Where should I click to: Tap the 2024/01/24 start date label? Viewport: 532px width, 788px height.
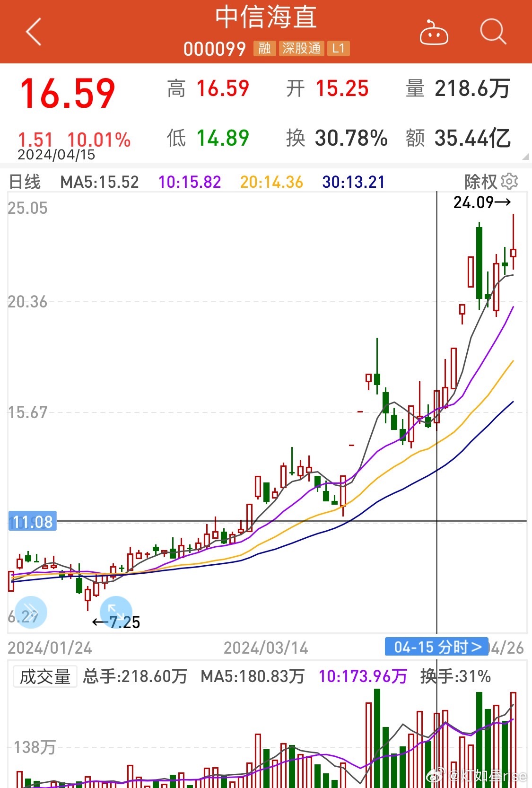click(50, 648)
